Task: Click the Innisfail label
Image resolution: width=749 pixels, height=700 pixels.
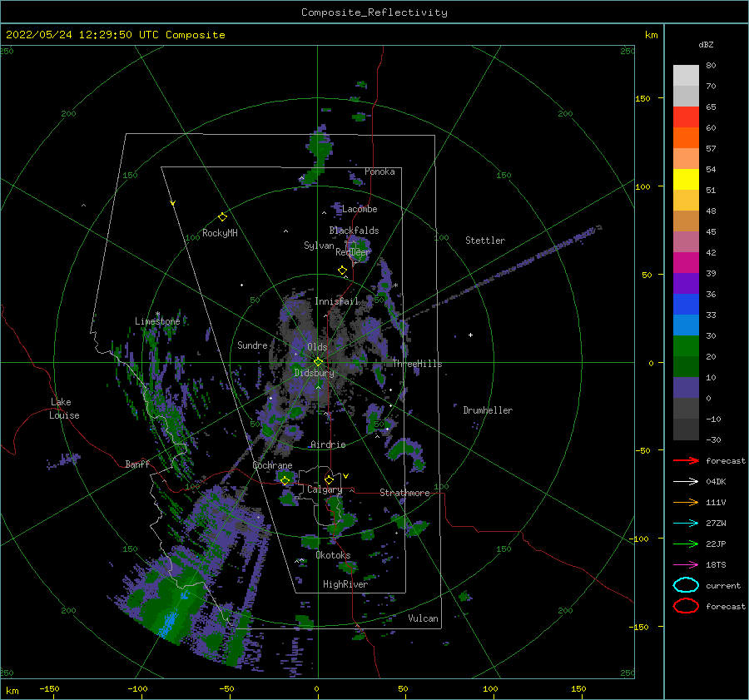Action: coord(336,301)
